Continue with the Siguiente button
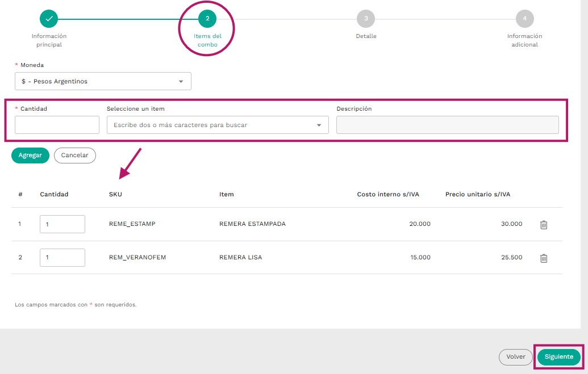The width and height of the screenshot is (588, 374). click(559, 357)
